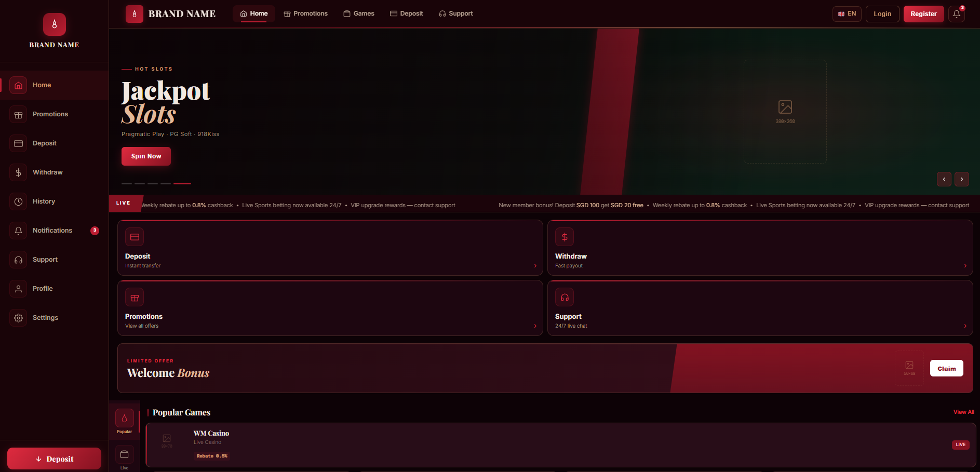The width and height of the screenshot is (980, 472).
Task: Click the Jackpot Slots banner heading
Action: 166,102
